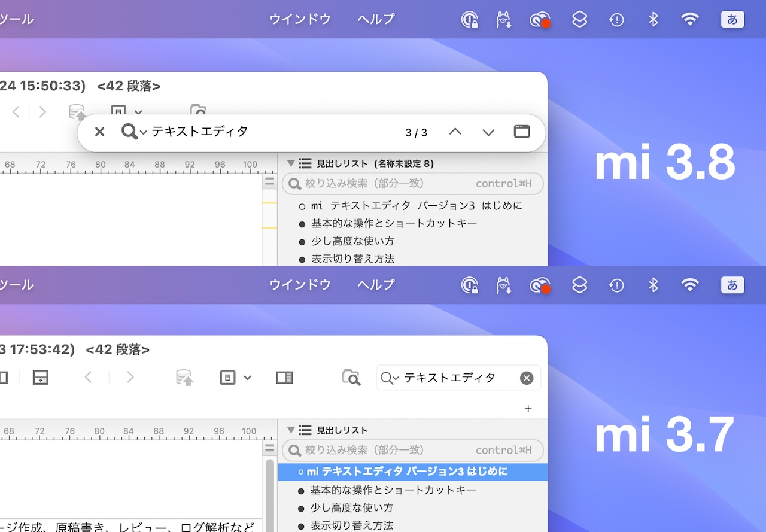The width and height of the screenshot is (766, 532).
Task: Click the plus button below mi 3.7 search field
Action: (x=528, y=409)
